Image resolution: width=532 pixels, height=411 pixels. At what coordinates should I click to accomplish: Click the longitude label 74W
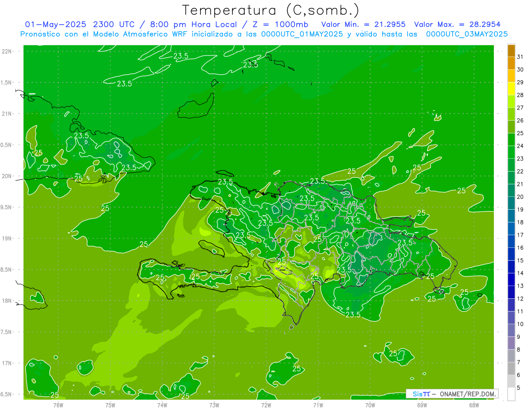162,405
